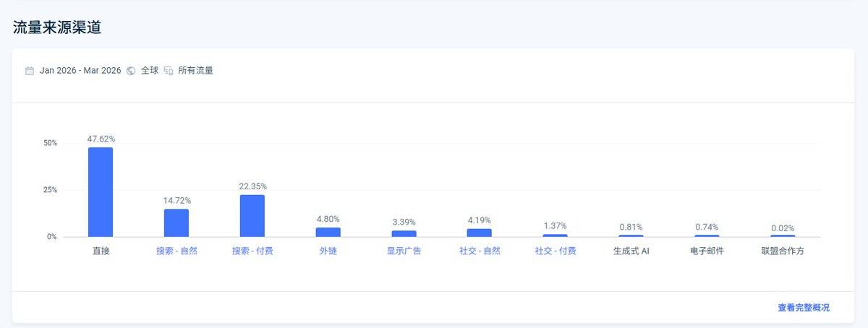This screenshot has height=328, width=868.
Task: Click the 搜索 - 自然 bar at 14.72%
Action: 176,223
